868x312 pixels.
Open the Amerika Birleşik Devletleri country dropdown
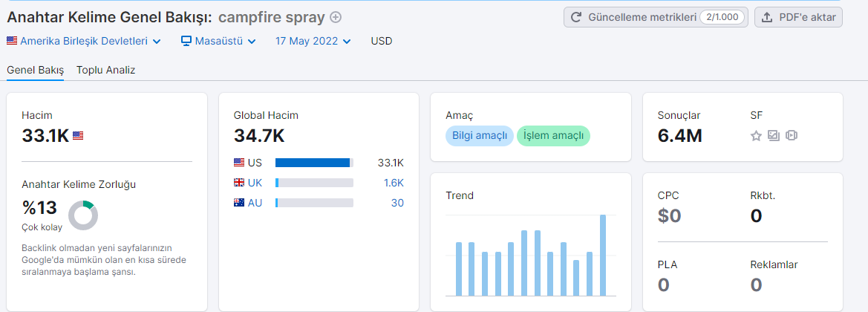click(x=84, y=41)
